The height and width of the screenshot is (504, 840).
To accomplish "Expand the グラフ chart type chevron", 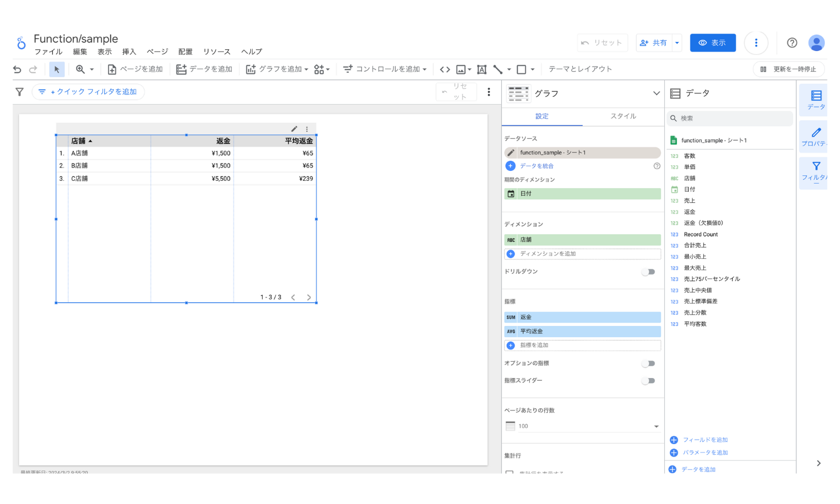I will 656,94.
